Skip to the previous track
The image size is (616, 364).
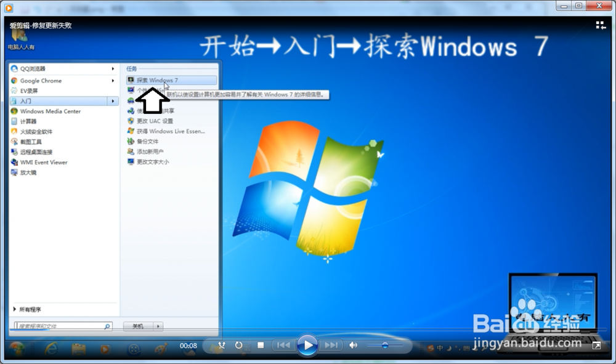pos(283,345)
